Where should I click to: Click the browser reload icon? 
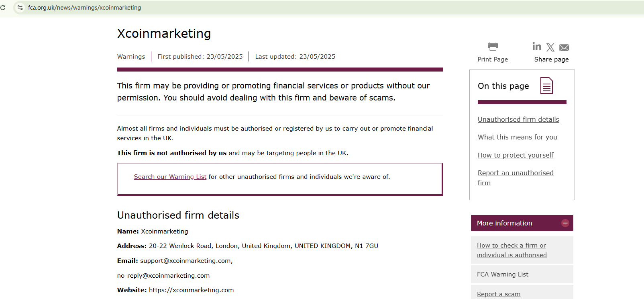(x=3, y=8)
